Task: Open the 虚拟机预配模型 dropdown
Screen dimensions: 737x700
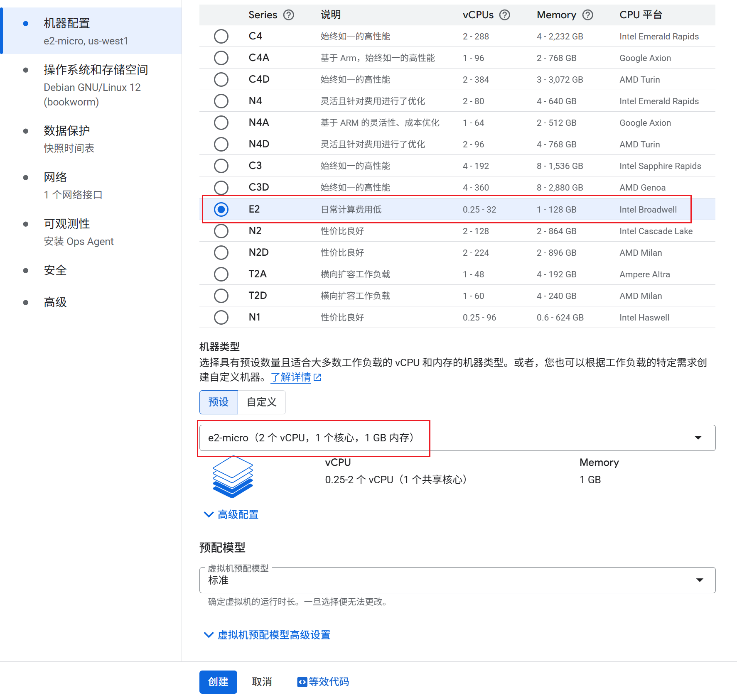Action: (x=457, y=580)
